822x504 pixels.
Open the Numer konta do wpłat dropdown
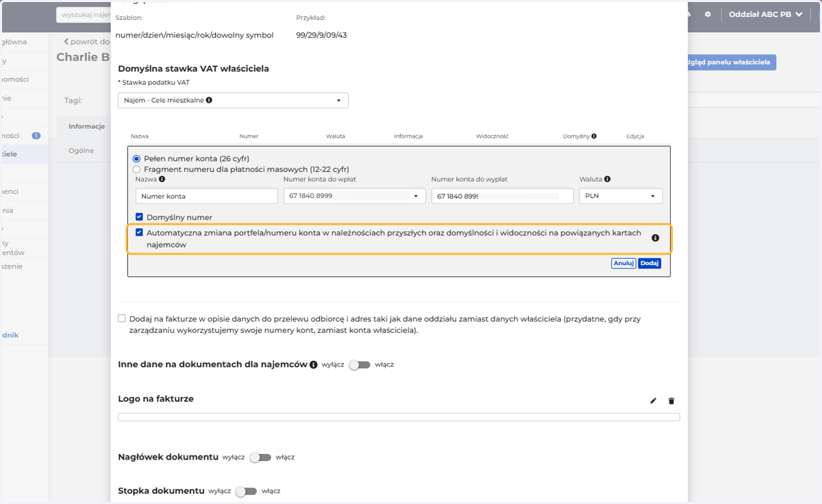click(x=354, y=196)
